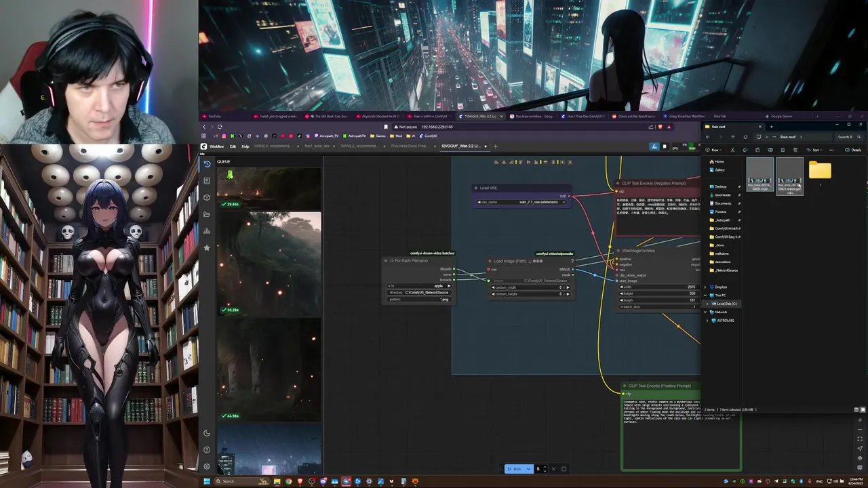
Task: Open ComfyUI settings gear icon
Action: point(207,466)
